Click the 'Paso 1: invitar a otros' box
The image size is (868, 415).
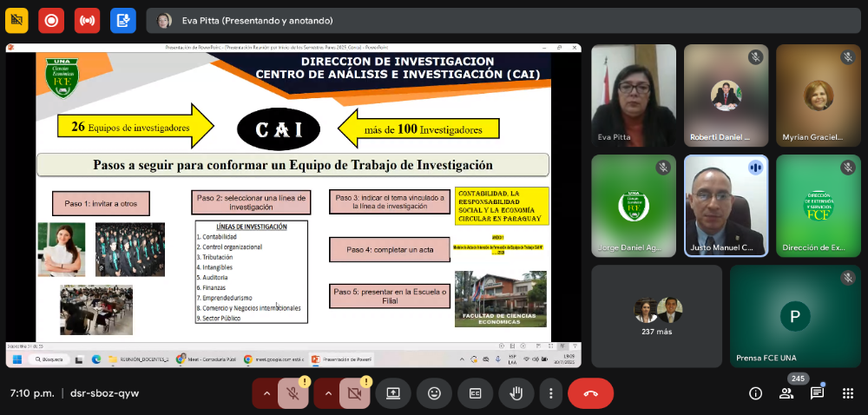pos(101,204)
